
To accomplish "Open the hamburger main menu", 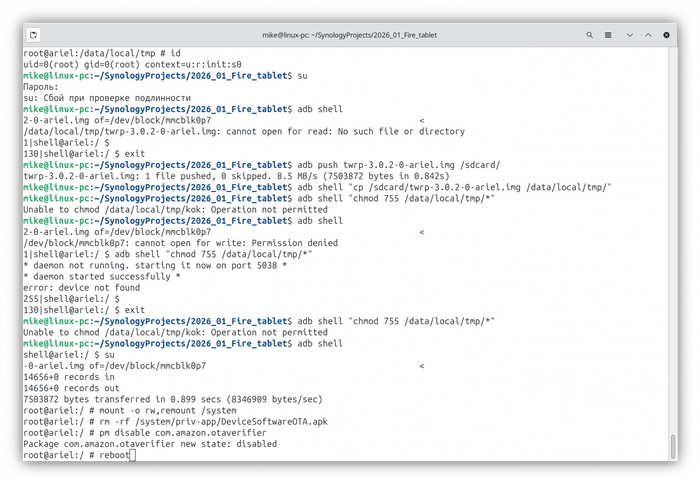I will pyautogui.click(x=606, y=34).
